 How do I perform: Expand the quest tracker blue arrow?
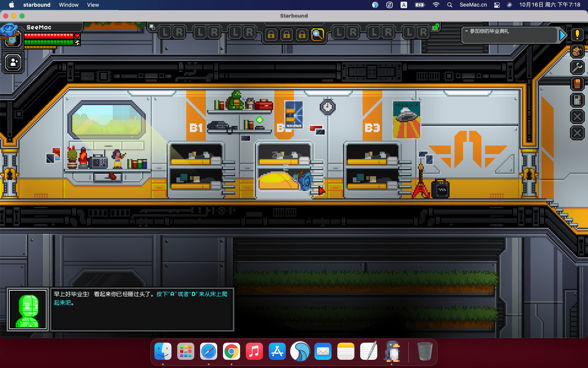tap(563, 36)
